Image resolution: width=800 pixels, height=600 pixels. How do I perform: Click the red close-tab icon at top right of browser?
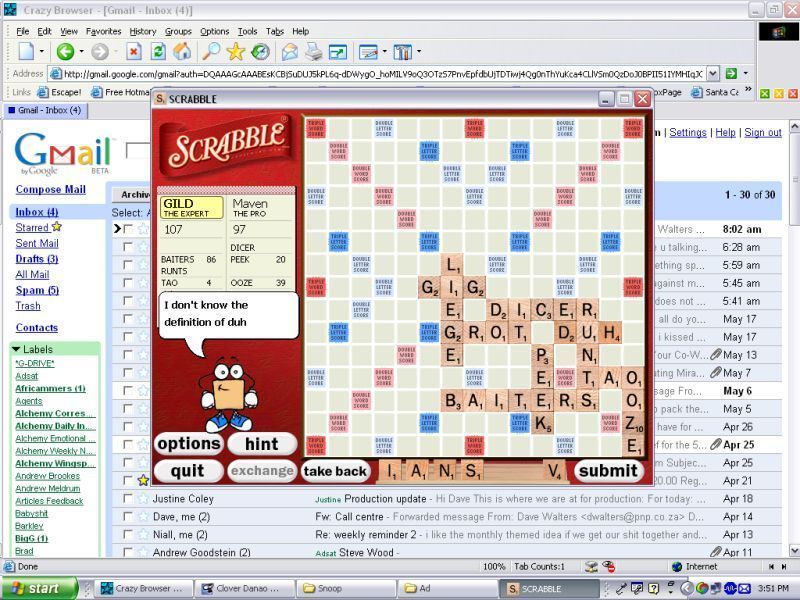pyautogui.click(x=793, y=93)
